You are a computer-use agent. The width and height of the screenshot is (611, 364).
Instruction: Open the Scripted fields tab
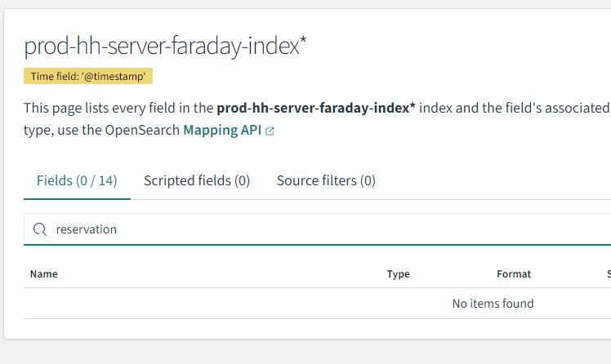tap(197, 180)
